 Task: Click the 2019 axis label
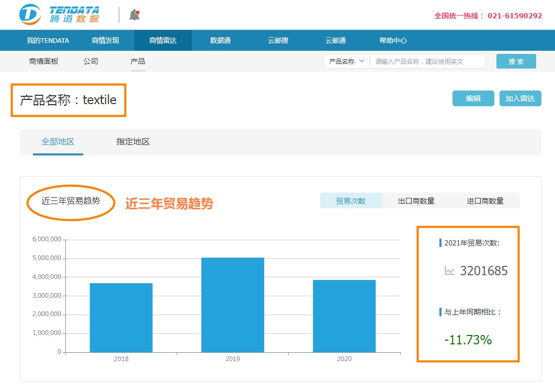(x=233, y=359)
